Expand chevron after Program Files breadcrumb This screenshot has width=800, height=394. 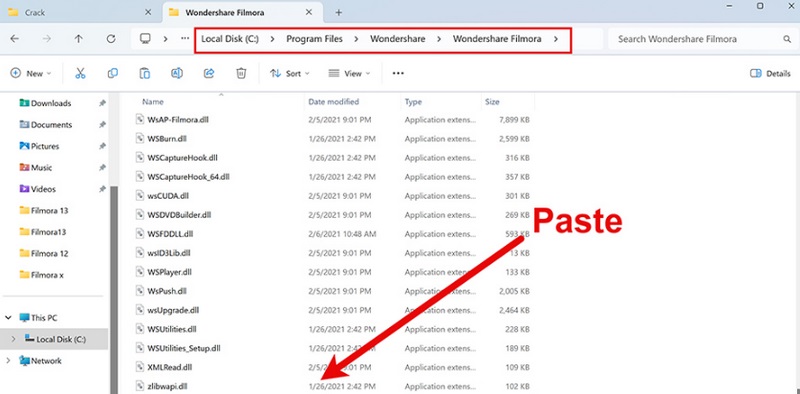356,39
